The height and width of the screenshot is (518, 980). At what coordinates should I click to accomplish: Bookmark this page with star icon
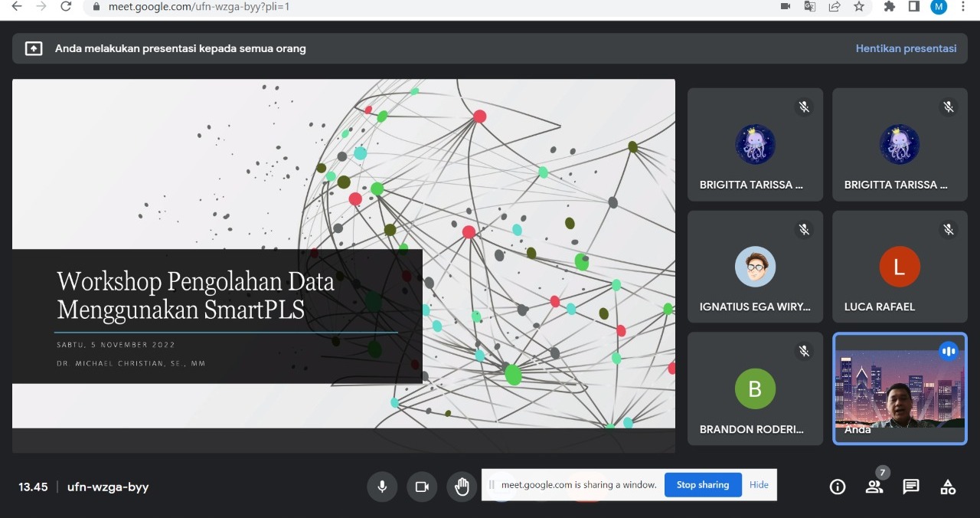(x=859, y=7)
